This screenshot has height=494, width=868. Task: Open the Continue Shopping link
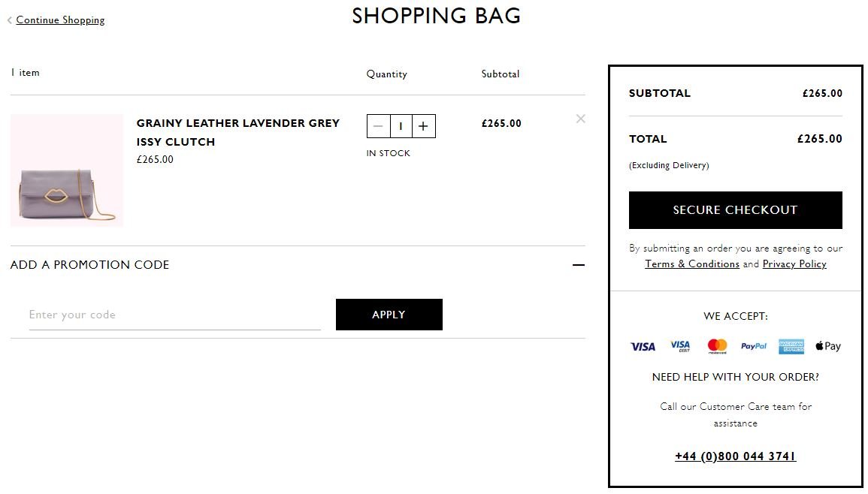click(x=60, y=20)
